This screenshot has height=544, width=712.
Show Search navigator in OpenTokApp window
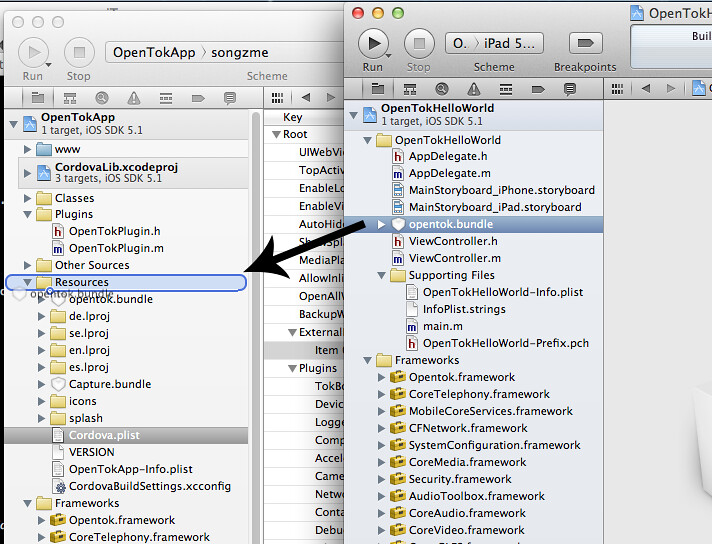(102, 98)
